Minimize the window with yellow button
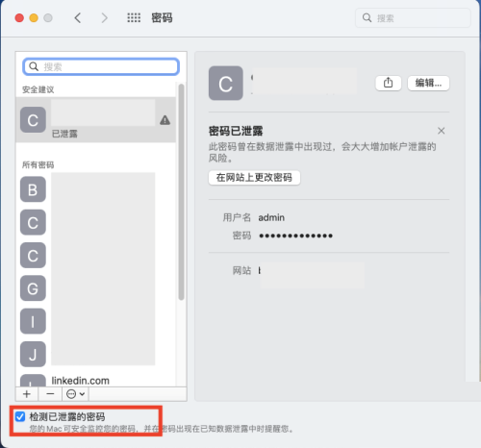 click(34, 18)
